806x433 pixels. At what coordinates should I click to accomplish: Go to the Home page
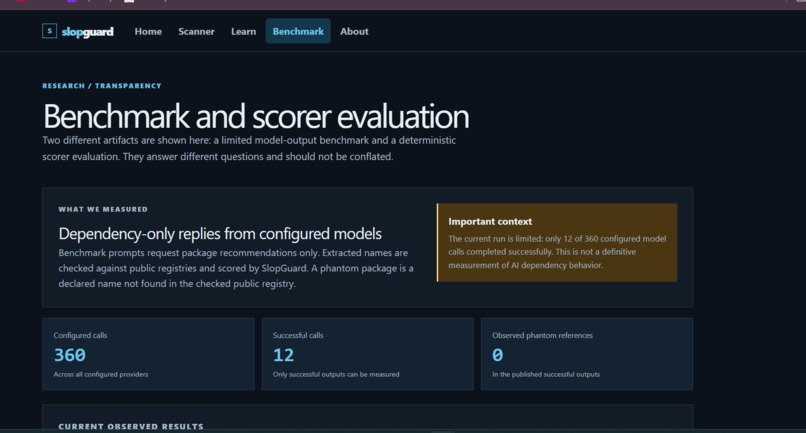point(148,31)
